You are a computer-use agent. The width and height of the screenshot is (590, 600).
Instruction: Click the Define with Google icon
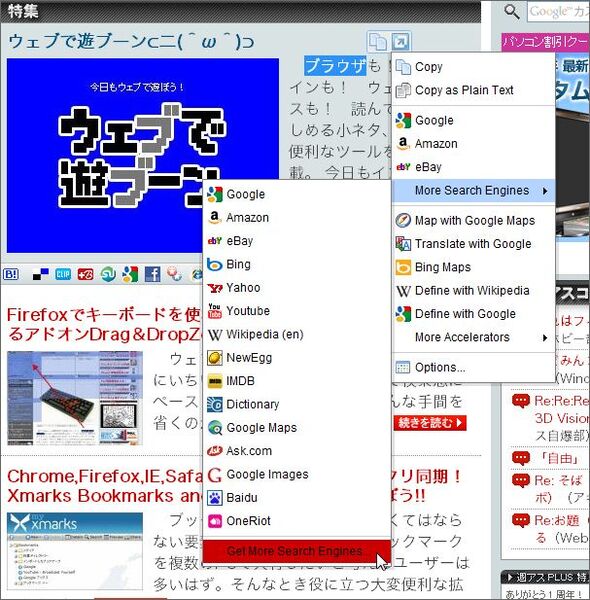403,314
